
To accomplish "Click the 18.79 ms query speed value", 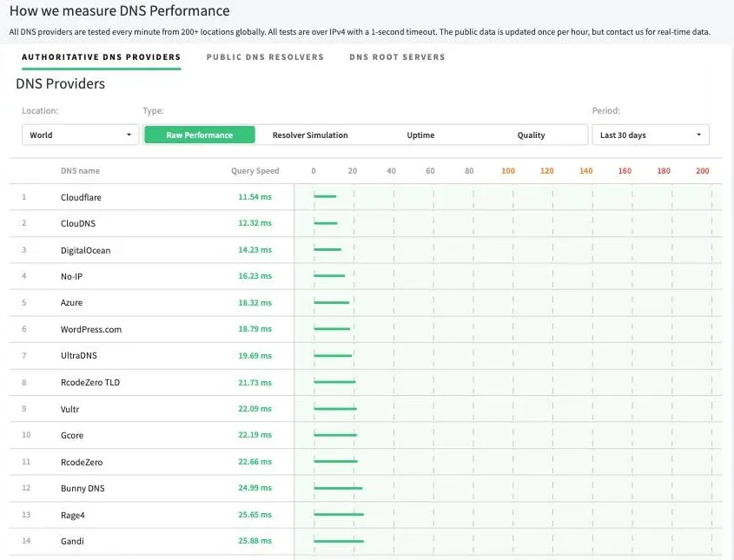I will [255, 329].
